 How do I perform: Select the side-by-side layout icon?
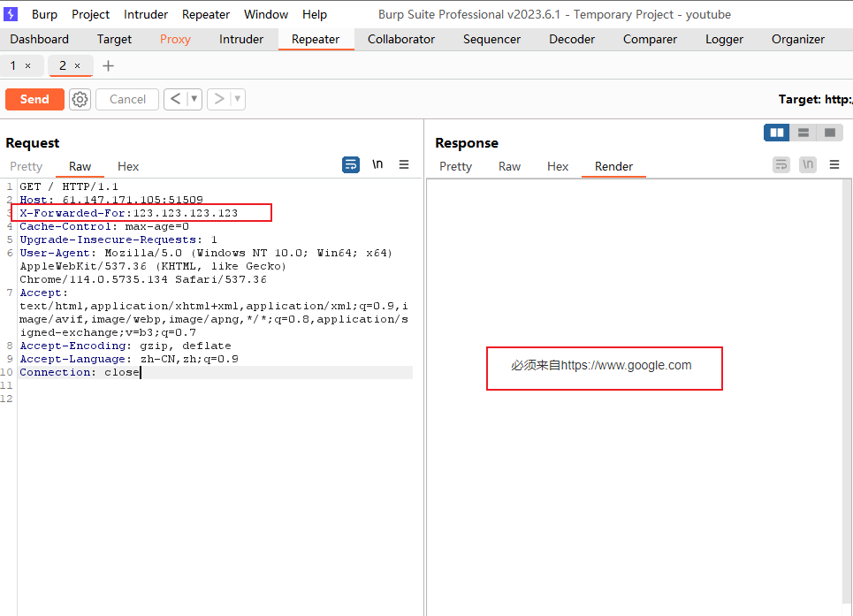776,132
